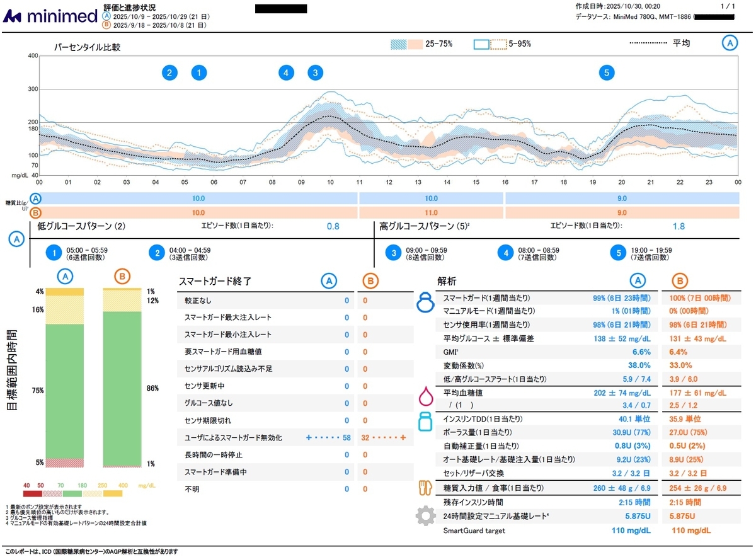
Task: Click the 5-95% outline legend swatch
Action: [490, 44]
